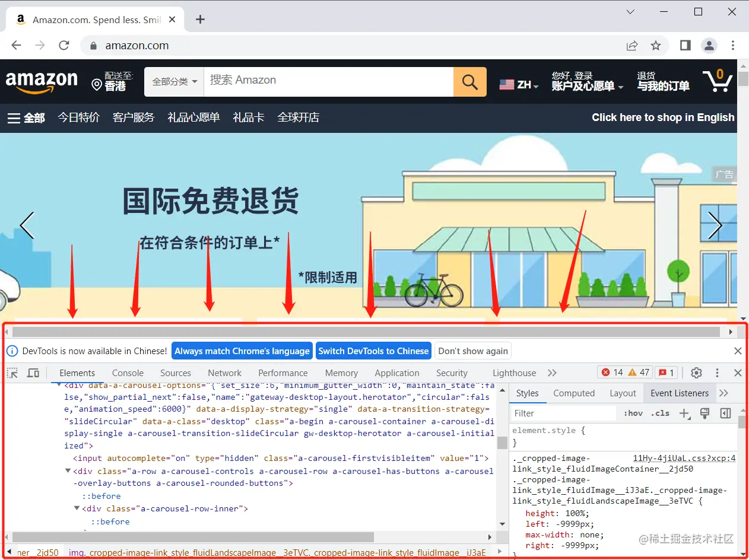The height and width of the screenshot is (560, 749).
Task: Activate the DevTools inspect element picker
Action: point(12,373)
